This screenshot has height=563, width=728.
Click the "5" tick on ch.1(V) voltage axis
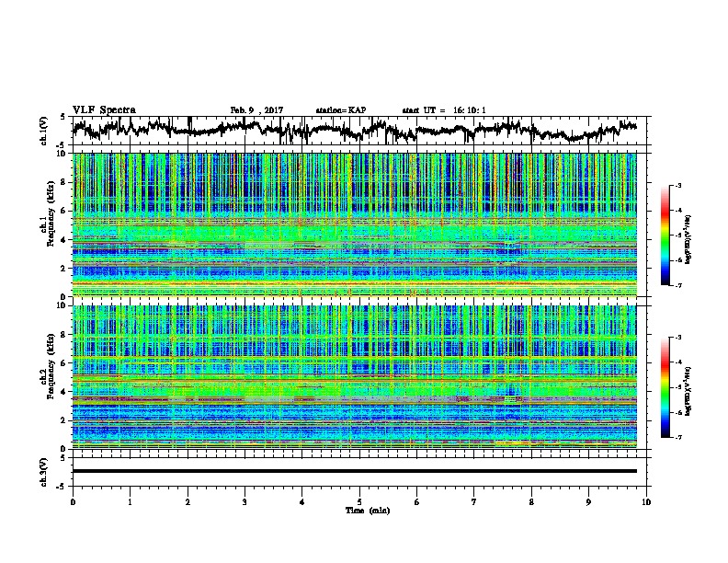[x=63, y=117]
